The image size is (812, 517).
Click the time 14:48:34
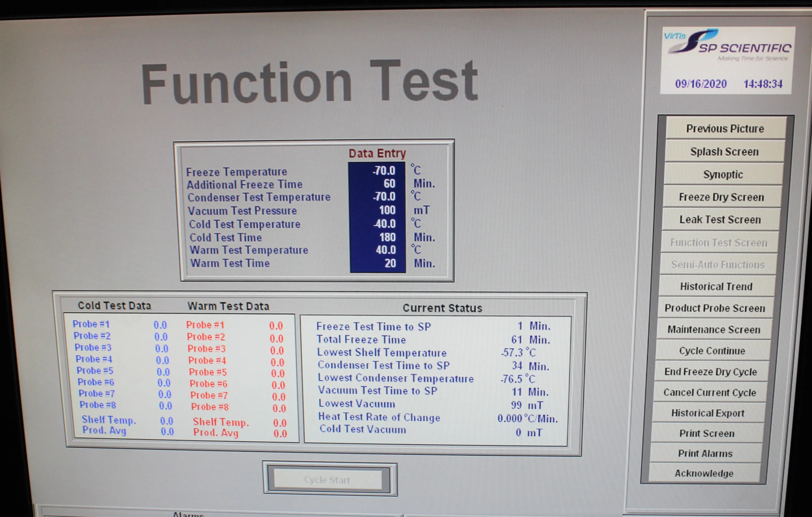tap(763, 84)
